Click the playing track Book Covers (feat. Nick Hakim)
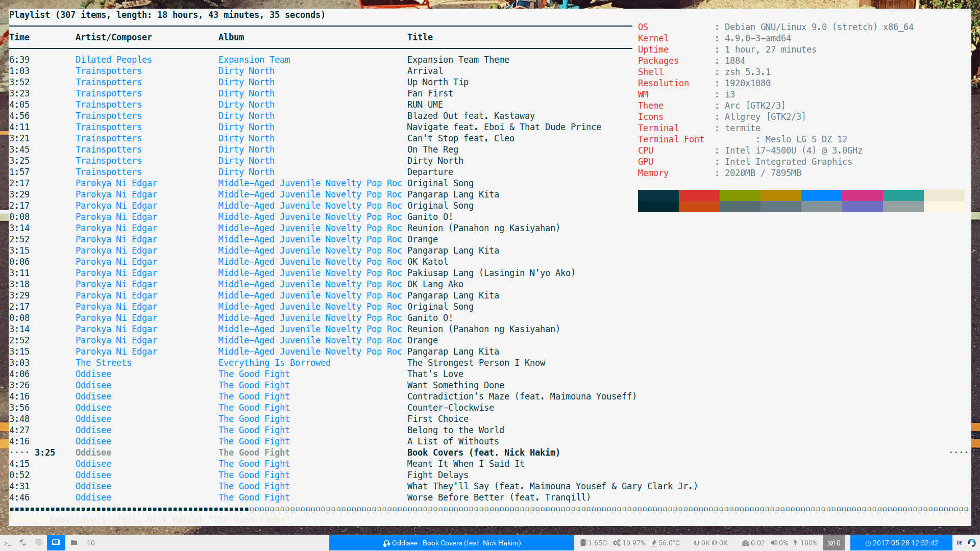This screenshot has width=980, height=551. click(484, 453)
